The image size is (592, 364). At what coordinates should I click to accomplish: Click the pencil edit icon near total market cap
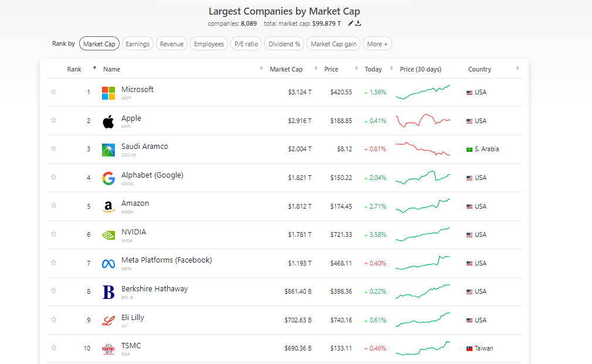351,23
